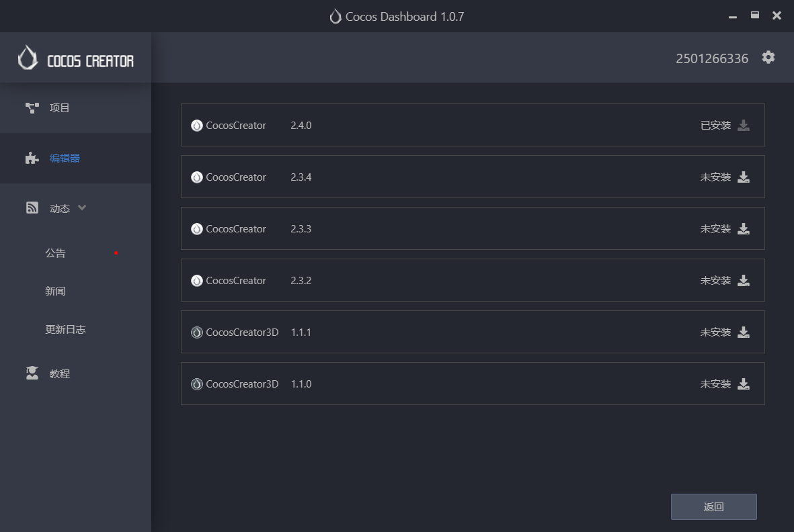
Task: Click the CocosCreator3D 1.1.1 version icon
Action: [196, 332]
